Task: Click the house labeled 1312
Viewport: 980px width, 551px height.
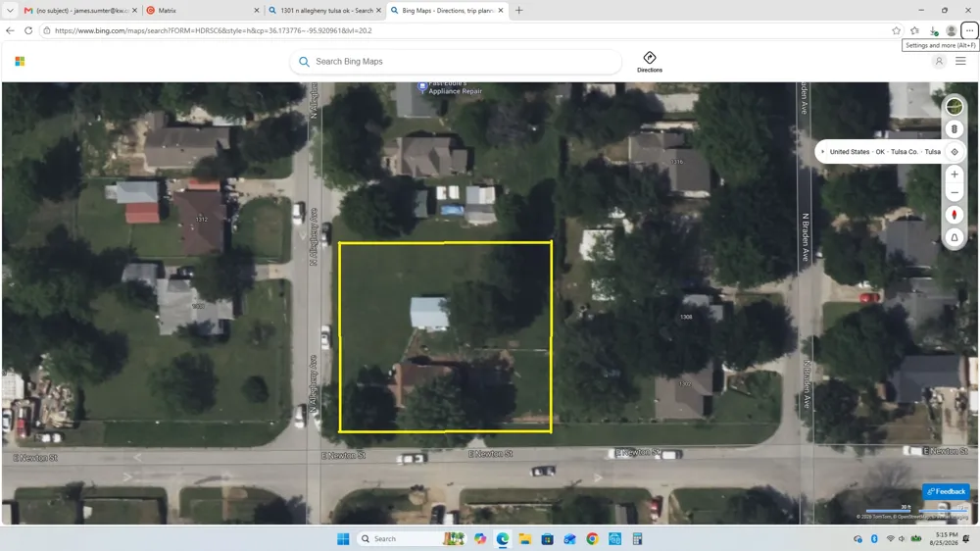Action: pos(201,220)
